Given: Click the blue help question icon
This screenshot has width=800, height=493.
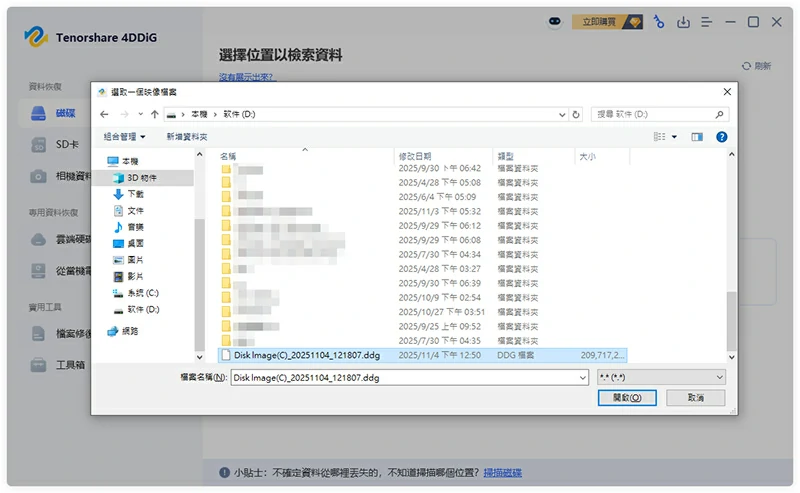Looking at the screenshot, I should [721, 137].
